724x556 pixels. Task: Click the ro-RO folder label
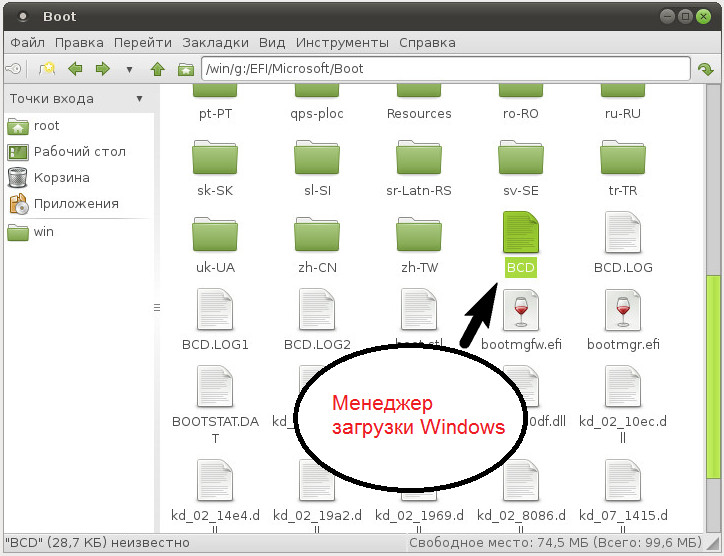(521, 114)
